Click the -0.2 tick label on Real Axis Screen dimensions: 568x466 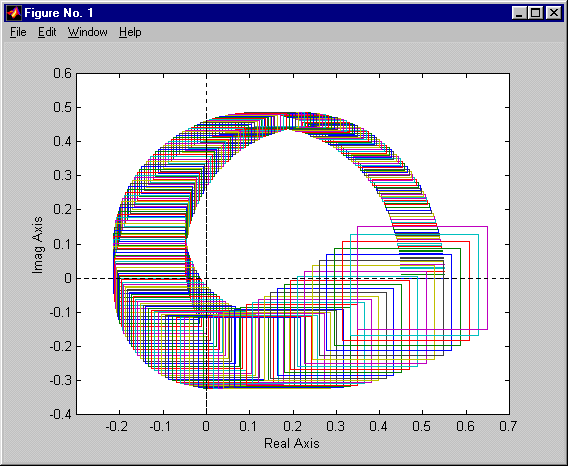117,426
